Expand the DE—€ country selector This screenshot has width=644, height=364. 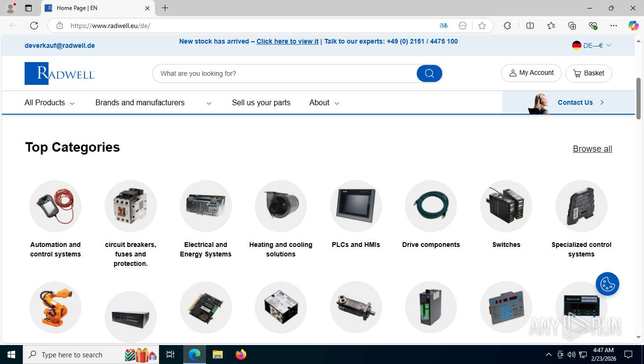[x=591, y=45]
